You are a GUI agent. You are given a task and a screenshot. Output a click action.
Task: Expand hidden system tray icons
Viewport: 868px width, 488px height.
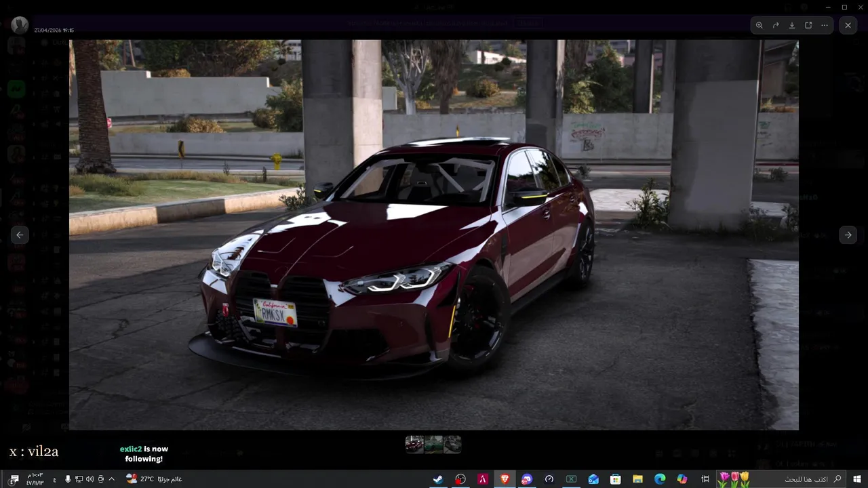coord(112,479)
